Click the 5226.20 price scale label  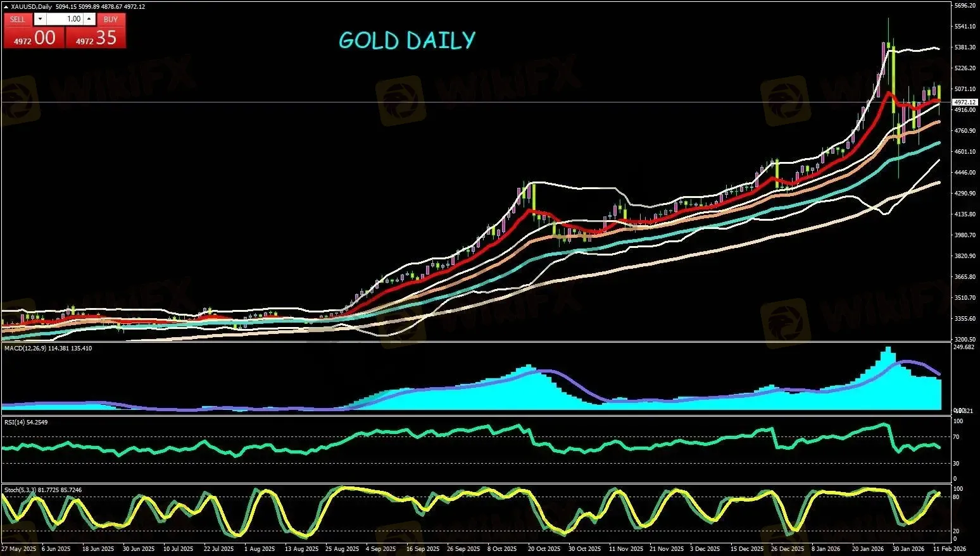click(965, 68)
